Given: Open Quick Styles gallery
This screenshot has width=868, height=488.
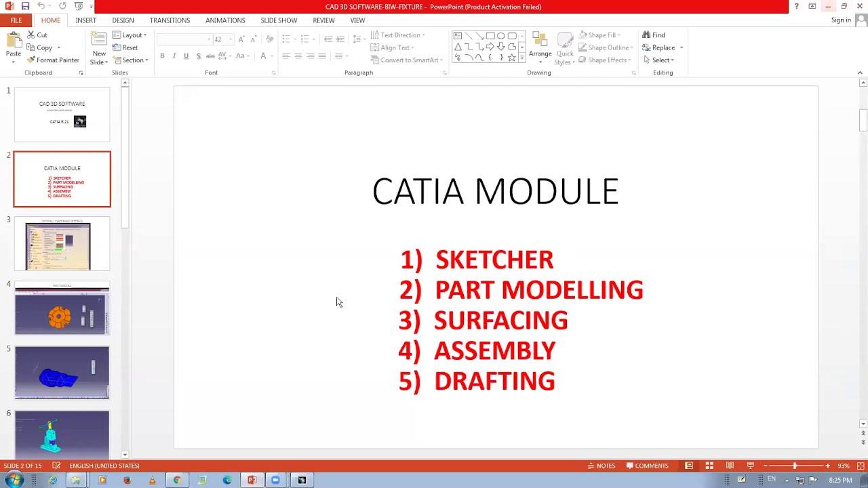Looking at the screenshot, I should (565, 47).
